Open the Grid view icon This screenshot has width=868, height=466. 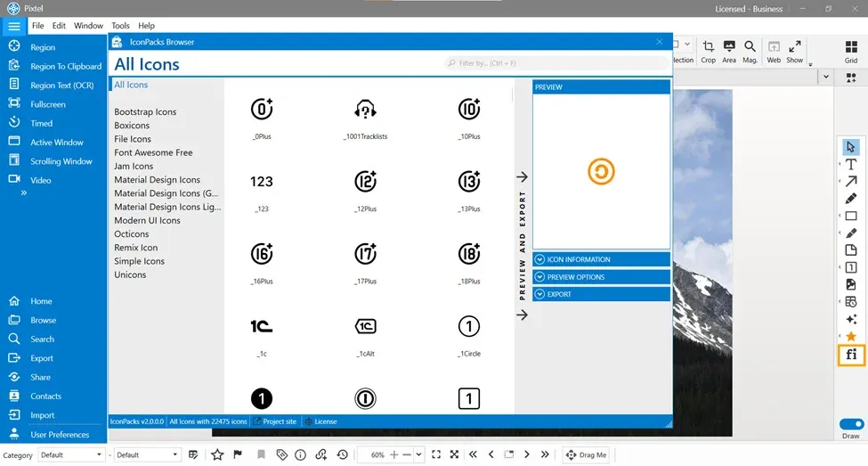pyautogui.click(x=851, y=52)
